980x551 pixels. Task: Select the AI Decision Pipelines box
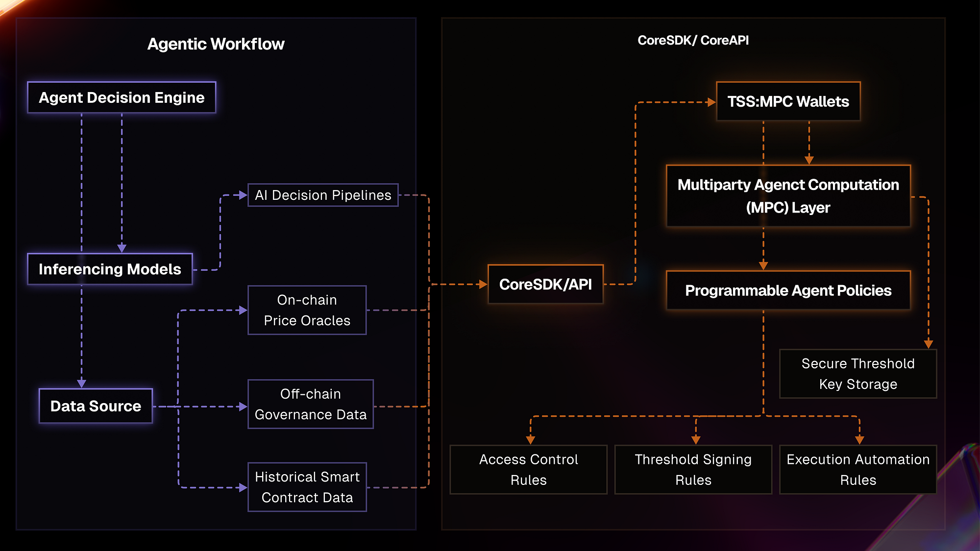click(323, 195)
